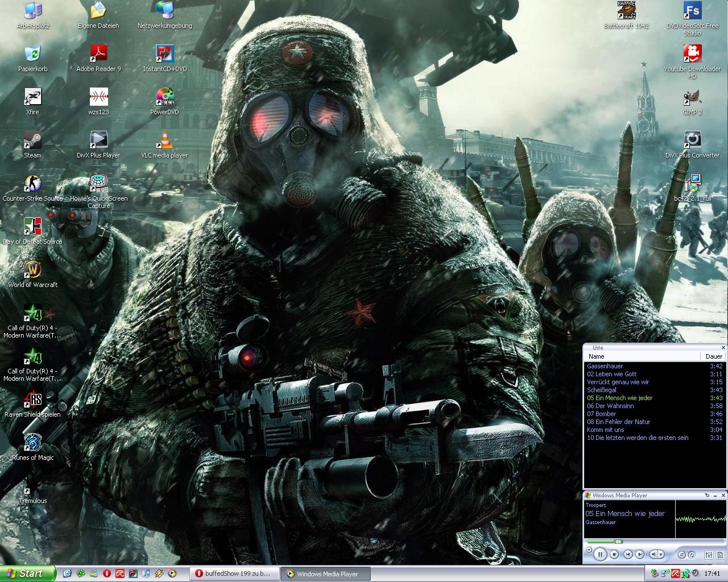The height and width of the screenshot is (582, 728).
Task: Click the audio visualization waveform panel
Action: point(701,519)
